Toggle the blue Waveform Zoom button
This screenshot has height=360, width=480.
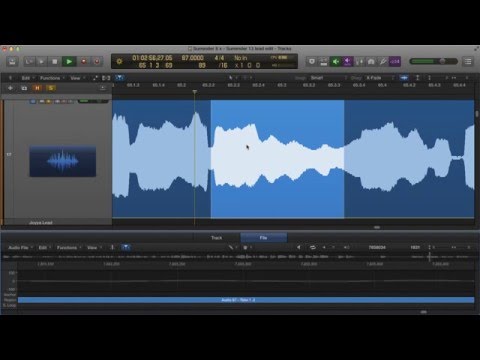404,78
